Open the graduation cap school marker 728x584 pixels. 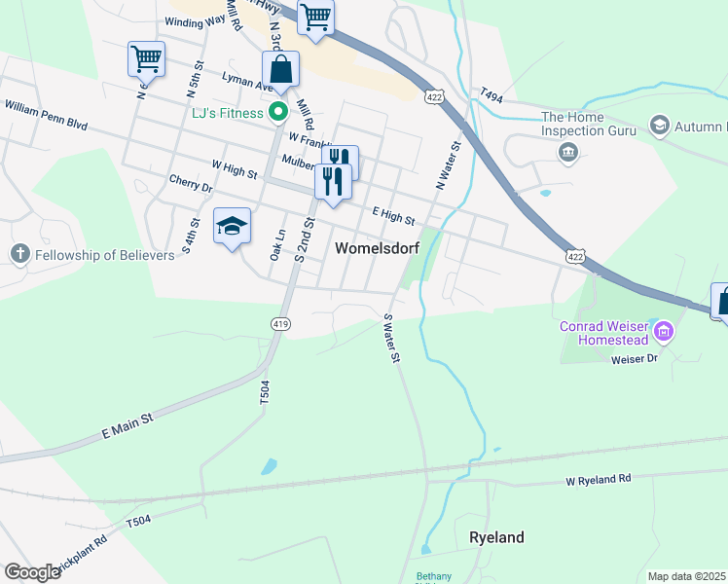click(233, 226)
